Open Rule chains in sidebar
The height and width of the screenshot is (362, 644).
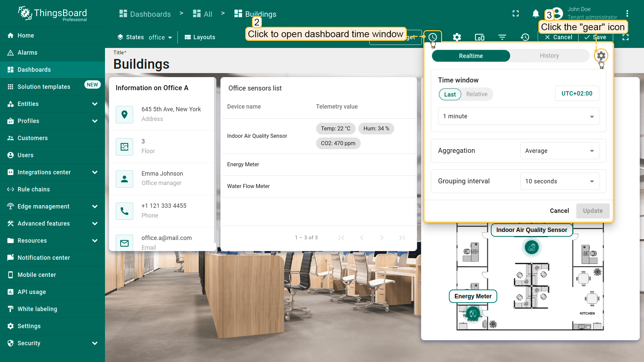34,189
